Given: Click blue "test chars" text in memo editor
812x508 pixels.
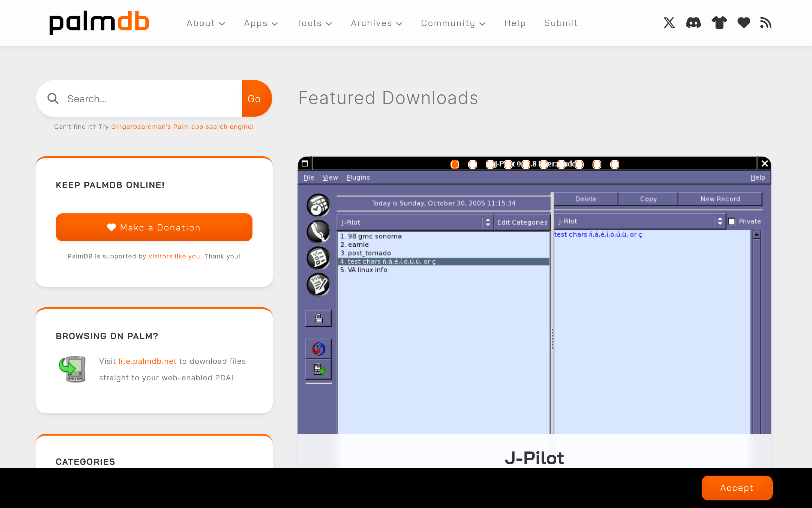Looking at the screenshot, I should tap(598, 235).
